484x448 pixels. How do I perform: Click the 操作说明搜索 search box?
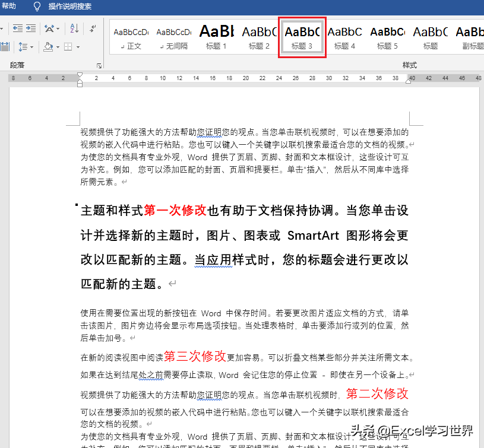(x=69, y=7)
